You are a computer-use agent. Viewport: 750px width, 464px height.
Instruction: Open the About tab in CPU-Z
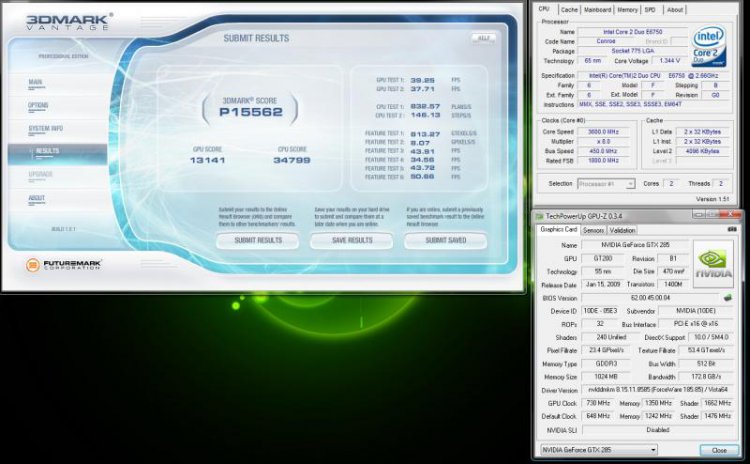[675, 10]
